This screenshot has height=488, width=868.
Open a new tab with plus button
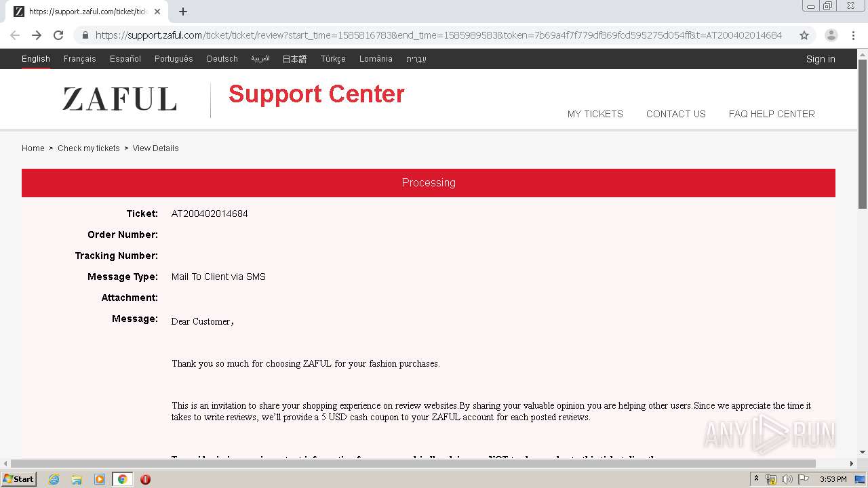(183, 12)
